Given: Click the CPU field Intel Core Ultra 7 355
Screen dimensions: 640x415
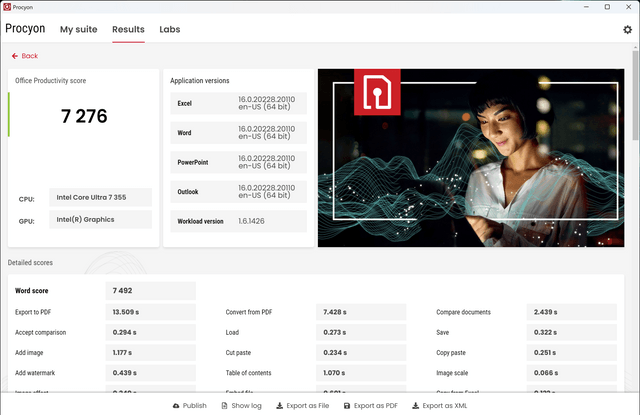Looking at the screenshot, I should [100, 198].
